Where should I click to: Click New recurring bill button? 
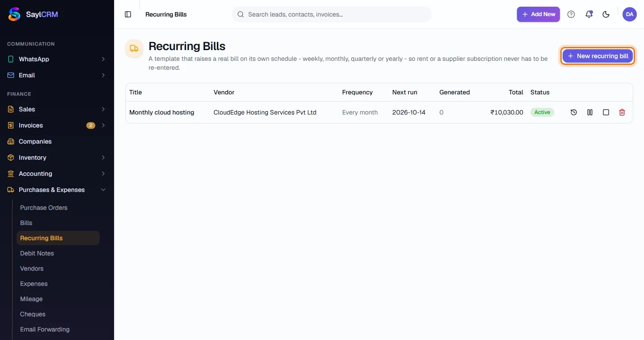click(598, 56)
